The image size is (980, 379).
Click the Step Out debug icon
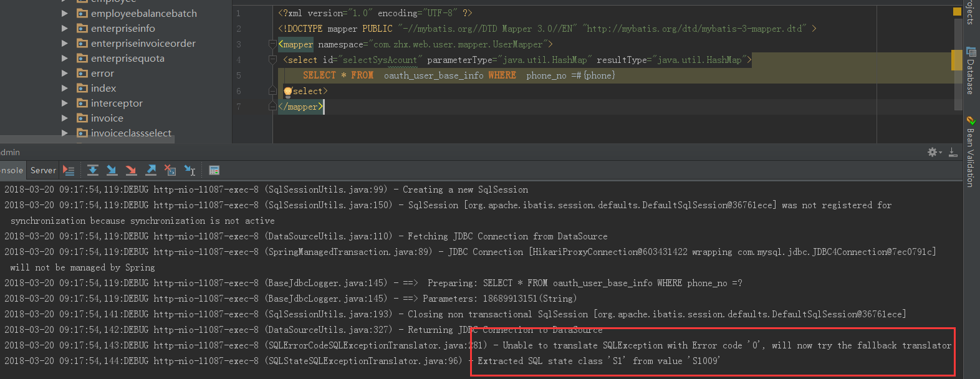pyautogui.click(x=151, y=170)
